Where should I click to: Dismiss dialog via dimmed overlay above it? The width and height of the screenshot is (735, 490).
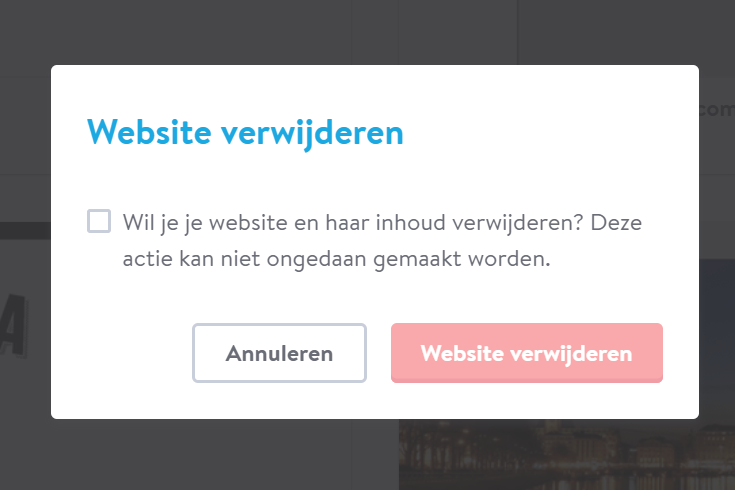pos(368,32)
